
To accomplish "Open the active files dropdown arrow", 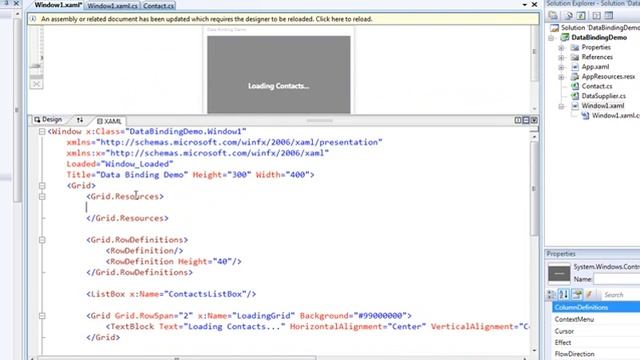I will pos(524,4).
